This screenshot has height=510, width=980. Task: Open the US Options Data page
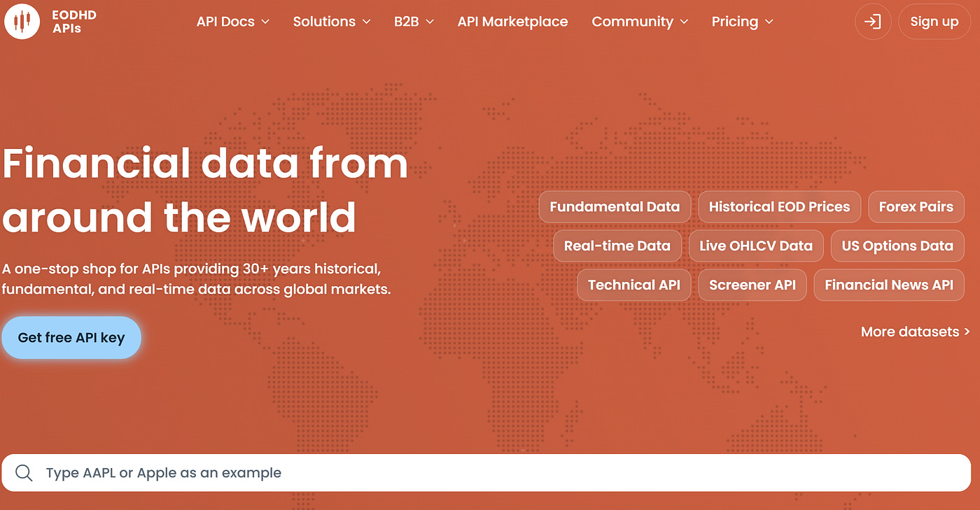(897, 246)
